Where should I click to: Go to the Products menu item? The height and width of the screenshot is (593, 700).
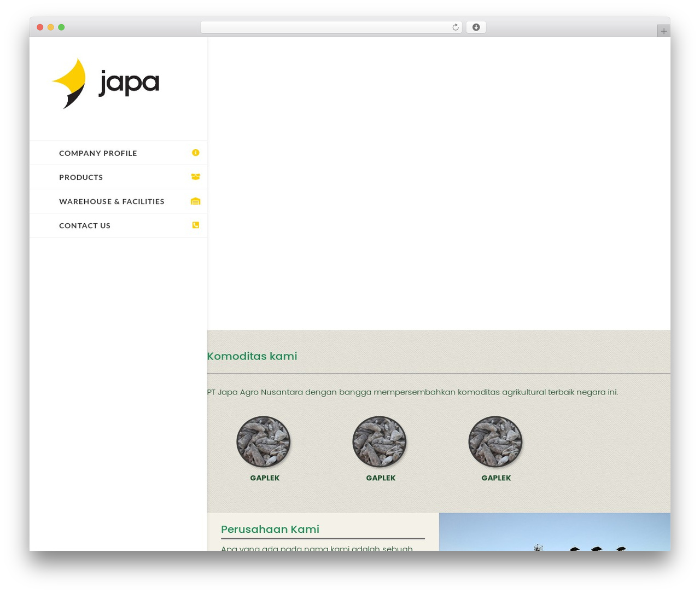coord(118,177)
